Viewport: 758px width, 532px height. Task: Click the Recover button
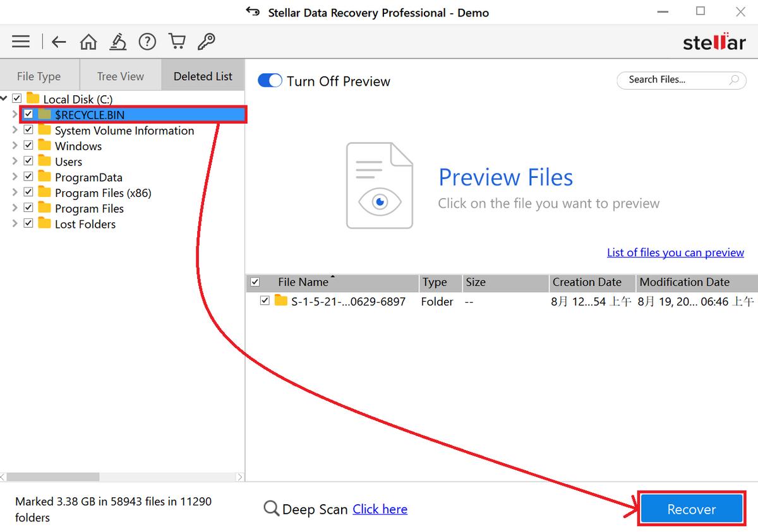pyautogui.click(x=691, y=509)
